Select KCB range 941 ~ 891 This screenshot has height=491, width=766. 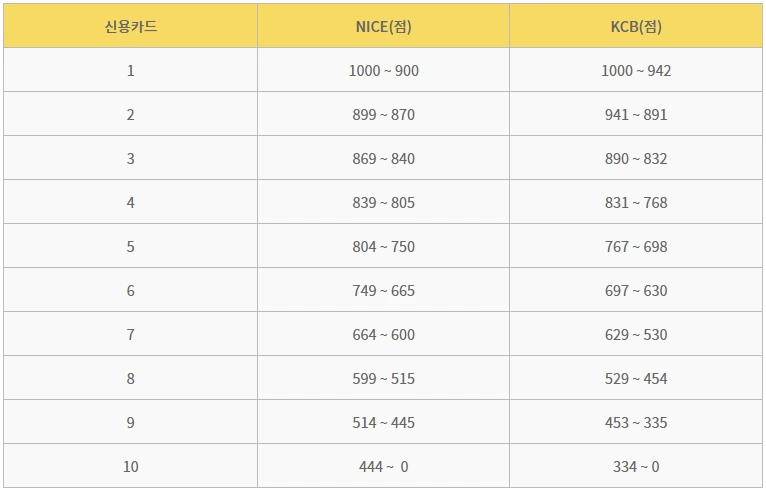636,115
